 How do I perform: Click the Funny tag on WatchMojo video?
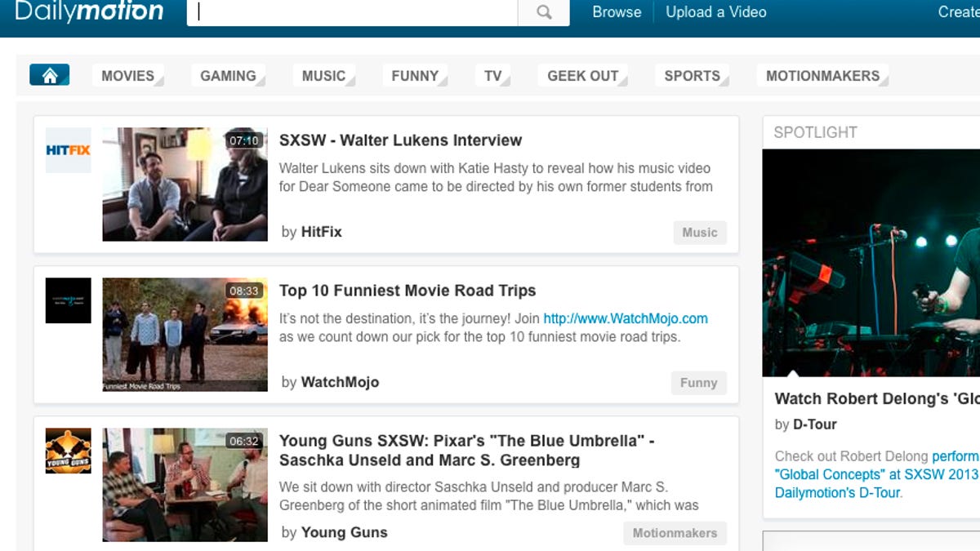698,383
